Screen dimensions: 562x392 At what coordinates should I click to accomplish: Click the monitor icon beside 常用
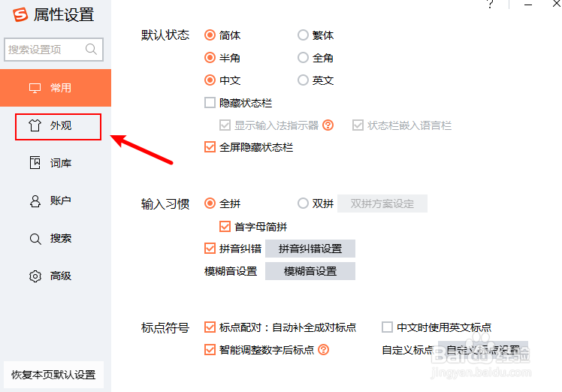[35, 88]
